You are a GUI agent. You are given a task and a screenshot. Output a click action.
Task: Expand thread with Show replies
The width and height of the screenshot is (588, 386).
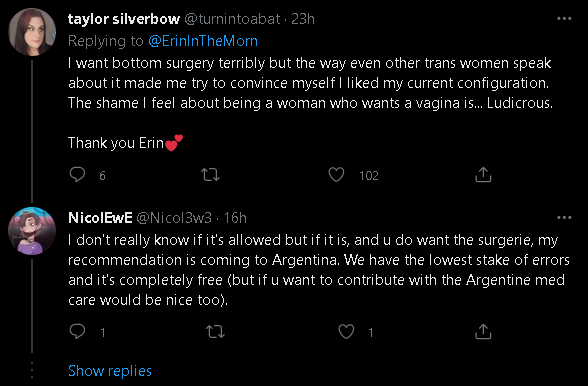click(x=110, y=371)
